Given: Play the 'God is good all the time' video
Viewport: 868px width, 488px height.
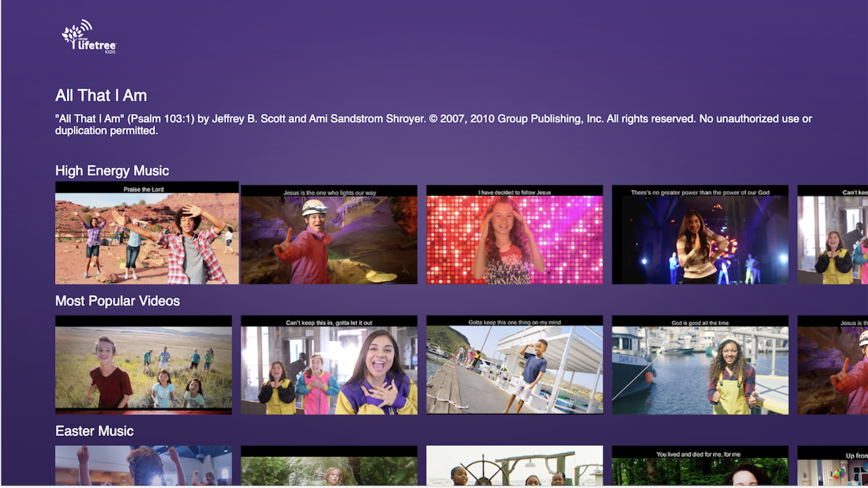Looking at the screenshot, I should click(x=700, y=365).
